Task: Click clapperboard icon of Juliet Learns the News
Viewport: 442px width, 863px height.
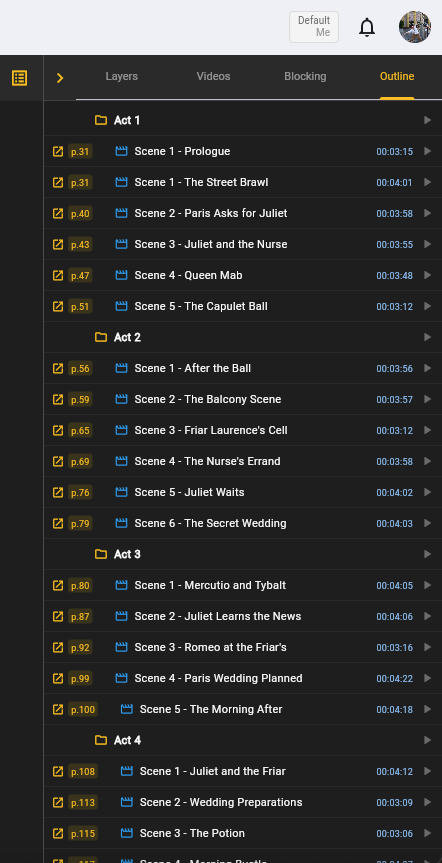Action: (x=121, y=616)
